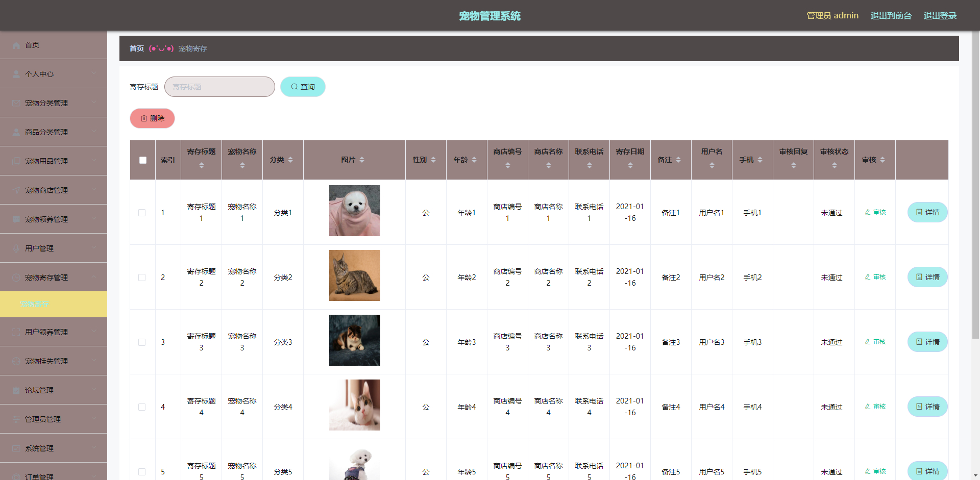
Task: Click inside the 寄存标题 search field
Action: tap(219, 87)
